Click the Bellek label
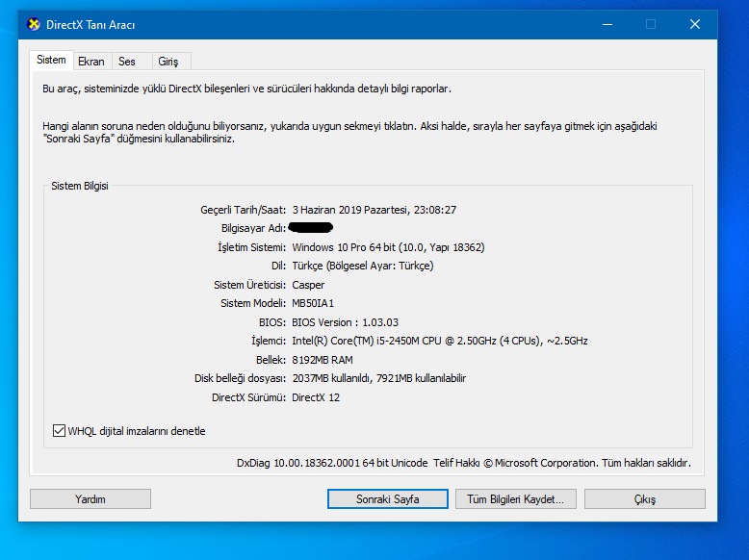749x560 pixels. tap(271, 360)
